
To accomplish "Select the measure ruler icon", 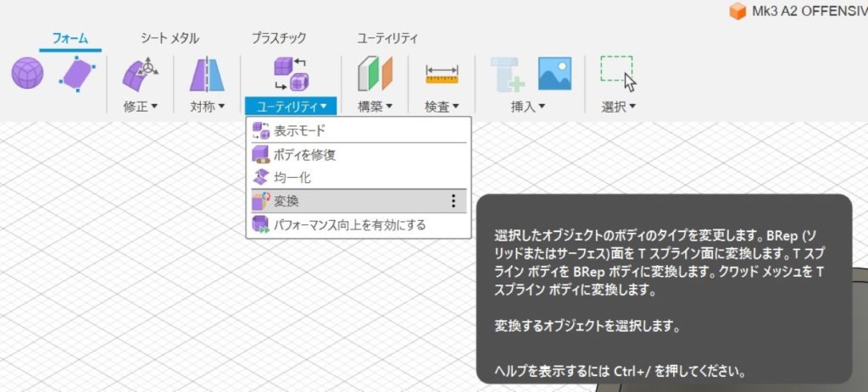I will point(442,75).
